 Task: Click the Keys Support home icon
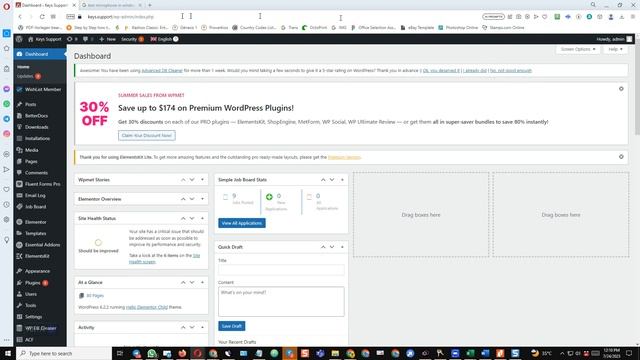pos(31,39)
